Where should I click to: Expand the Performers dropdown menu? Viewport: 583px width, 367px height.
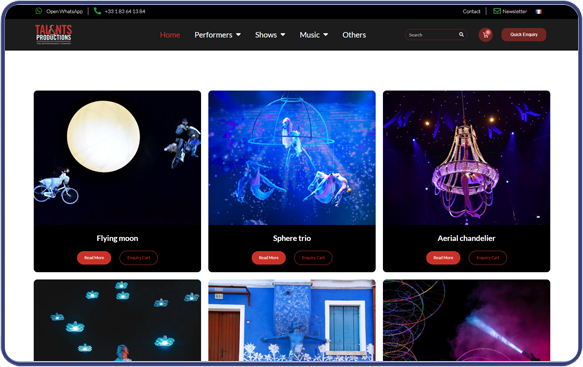coord(218,35)
